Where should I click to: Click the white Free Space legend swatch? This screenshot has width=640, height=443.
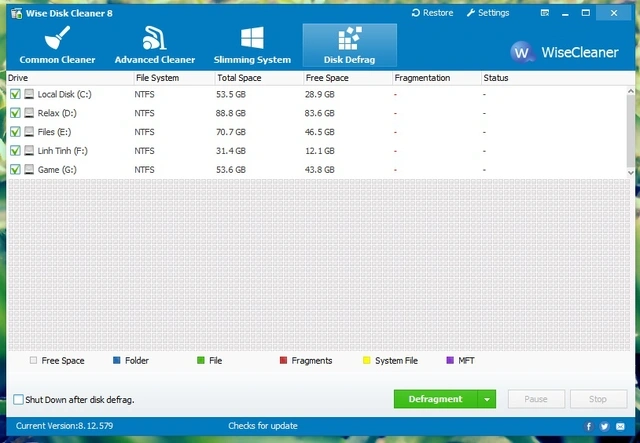coord(33,360)
